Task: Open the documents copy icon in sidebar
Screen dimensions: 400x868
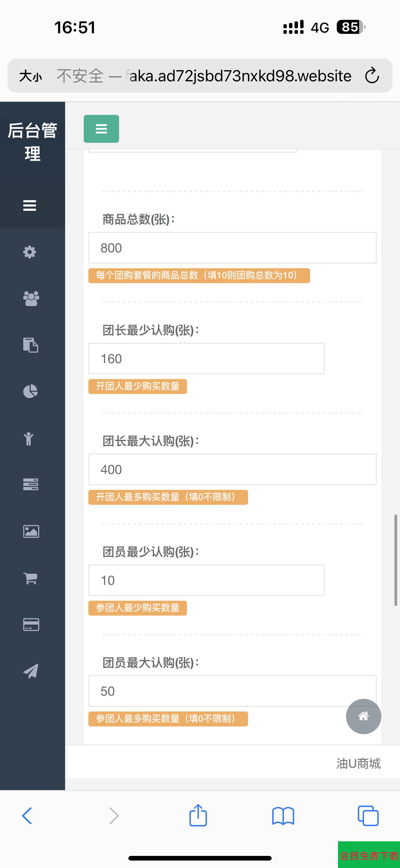Action: (x=30, y=345)
